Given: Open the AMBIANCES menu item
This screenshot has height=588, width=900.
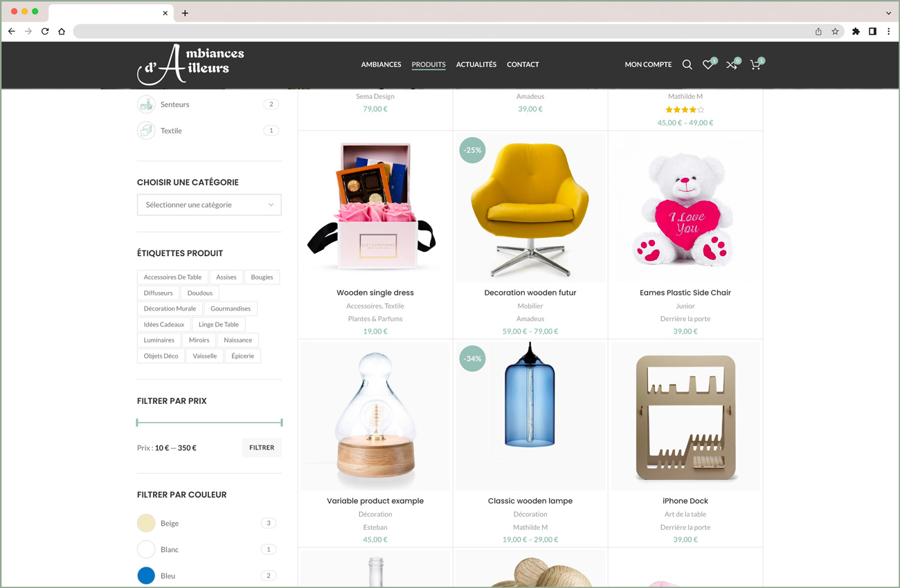Looking at the screenshot, I should (x=381, y=64).
